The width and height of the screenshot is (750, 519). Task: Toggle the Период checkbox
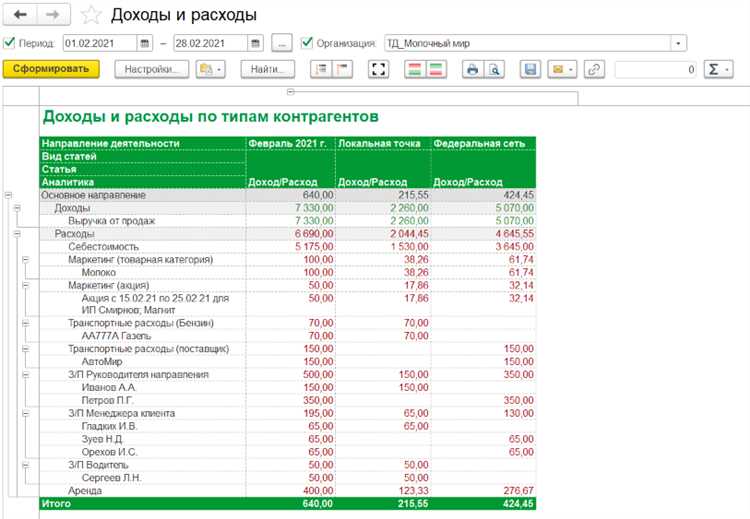pos(9,43)
